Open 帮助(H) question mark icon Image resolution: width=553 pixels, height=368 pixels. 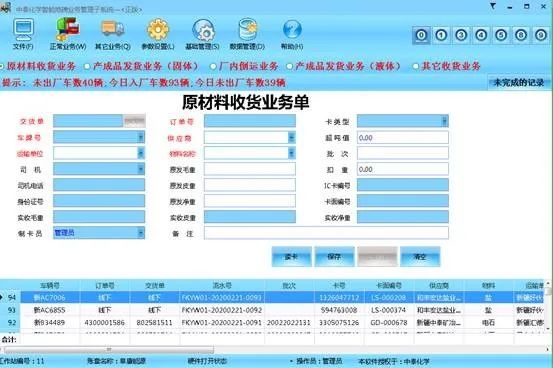click(x=292, y=30)
